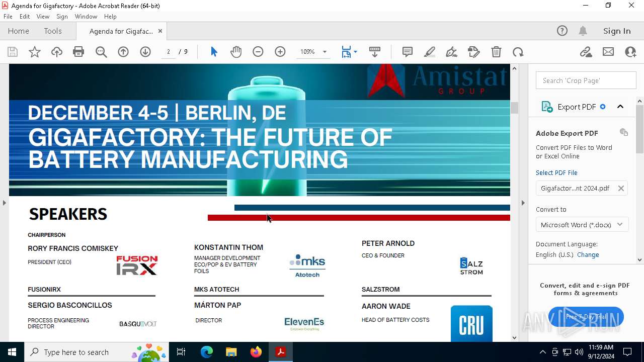Screen dimensions: 644x362
Task: Click the Search 'Crop Page' field
Action: tap(586, 80)
